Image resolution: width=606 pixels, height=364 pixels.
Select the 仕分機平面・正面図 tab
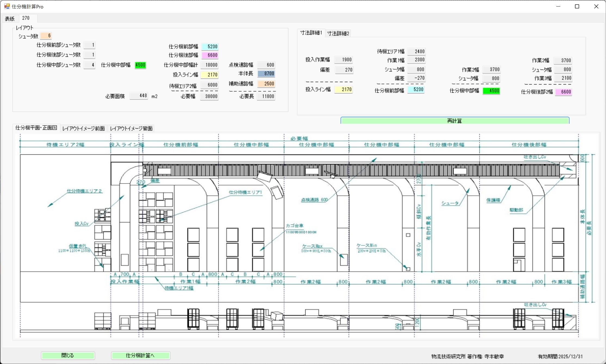(36, 128)
